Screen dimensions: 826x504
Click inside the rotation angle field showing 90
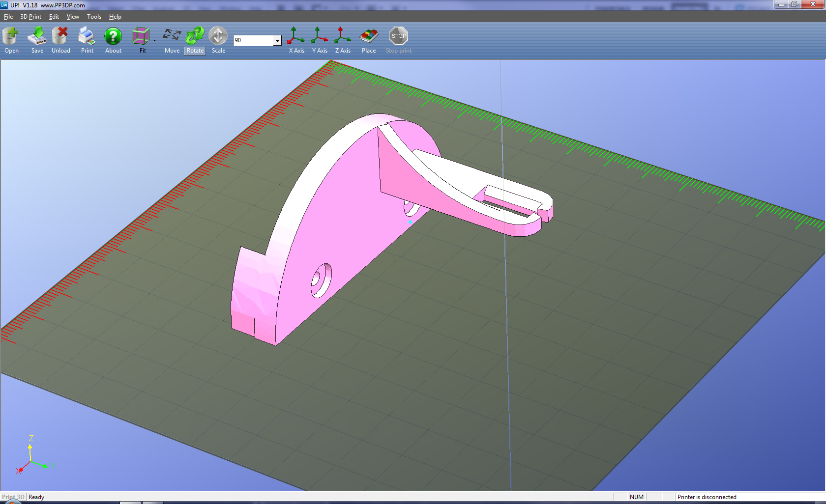[253, 40]
